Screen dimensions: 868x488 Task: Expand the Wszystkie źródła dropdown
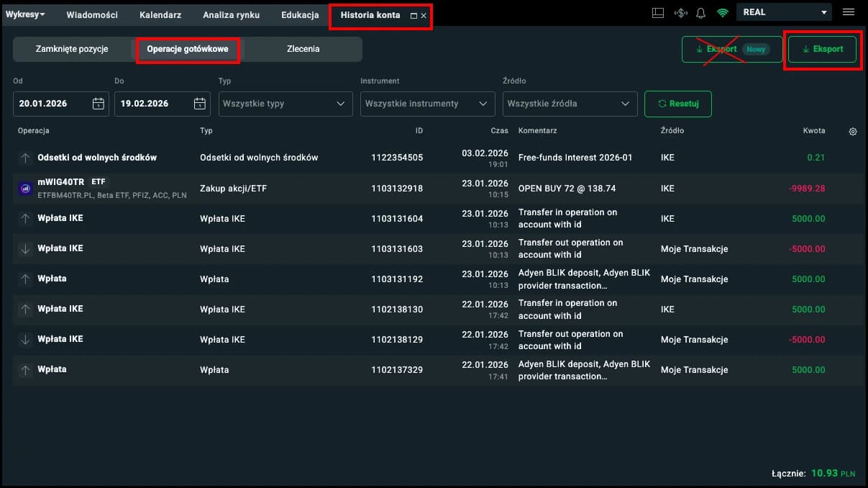pos(570,104)
